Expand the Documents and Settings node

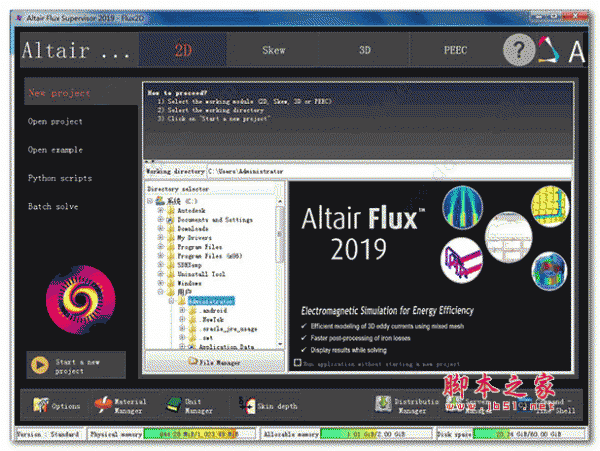coord(161,220)
